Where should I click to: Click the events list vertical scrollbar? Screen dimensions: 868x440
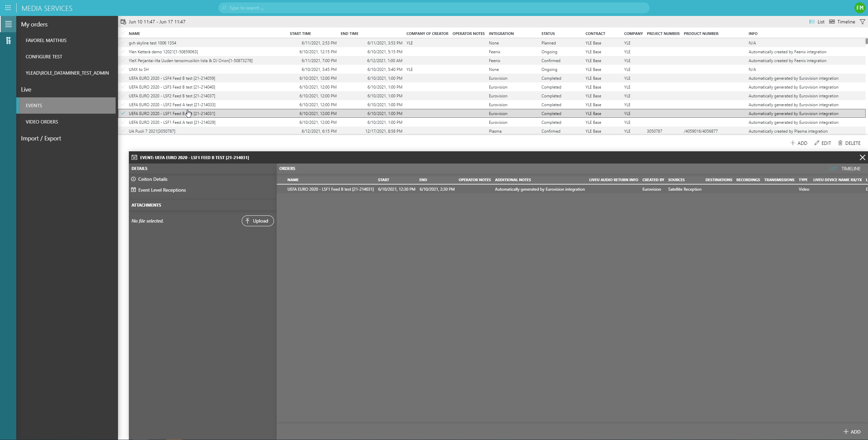click(866, 41)
